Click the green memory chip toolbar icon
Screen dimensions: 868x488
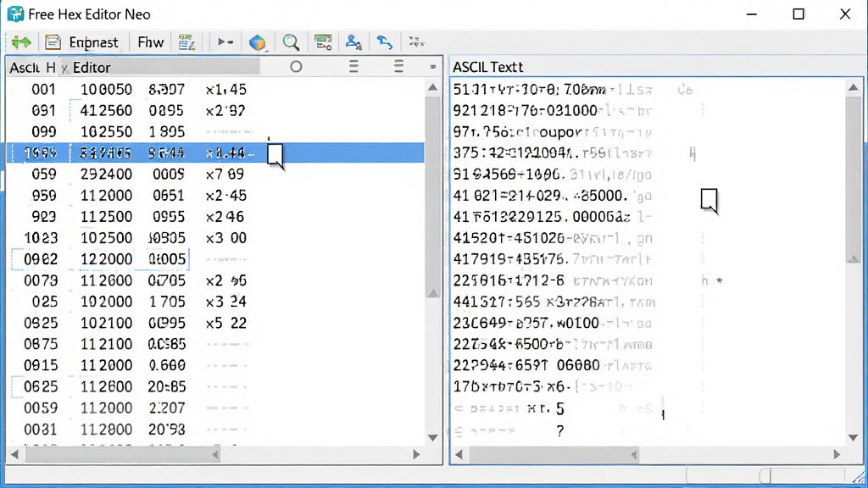[x=323, y=42]
